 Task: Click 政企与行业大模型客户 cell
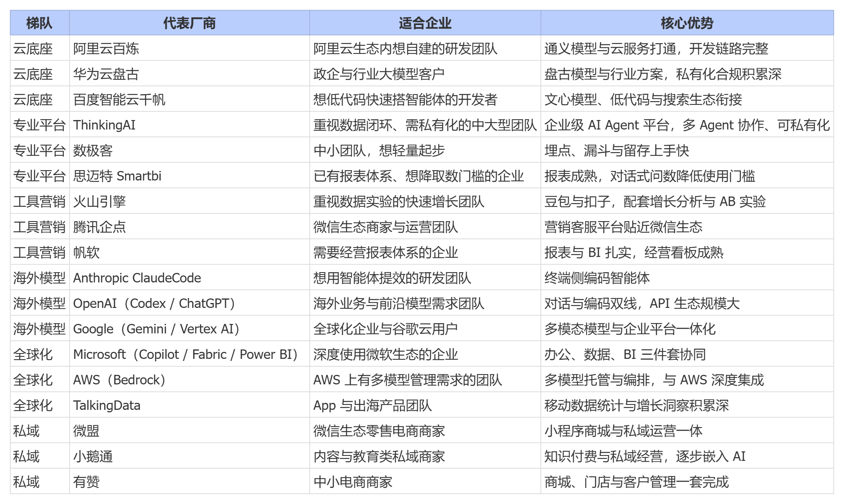[x=425, y=74]
